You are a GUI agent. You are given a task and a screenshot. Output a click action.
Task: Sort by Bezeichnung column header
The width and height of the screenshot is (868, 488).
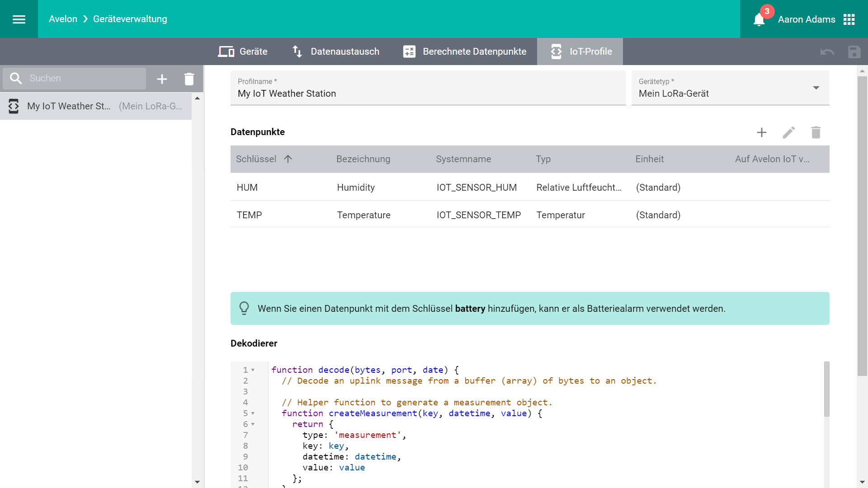point(363,159)
